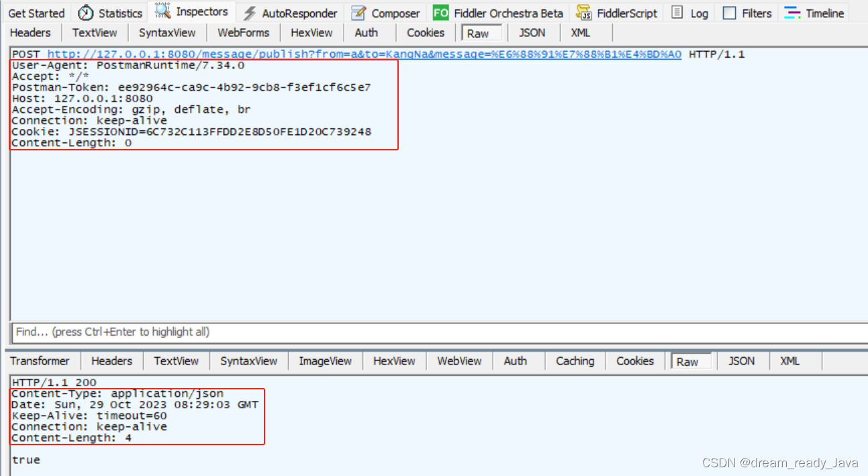Click the AutoResponder lightning bolt icon
This screenshot has height=476, width=868.
click(x=250, y=13)
